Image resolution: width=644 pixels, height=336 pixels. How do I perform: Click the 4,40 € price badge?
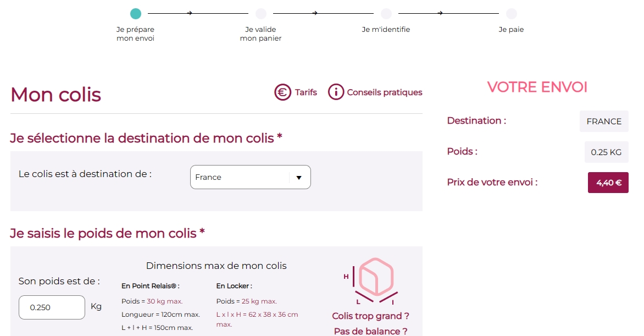pos(608,183)
